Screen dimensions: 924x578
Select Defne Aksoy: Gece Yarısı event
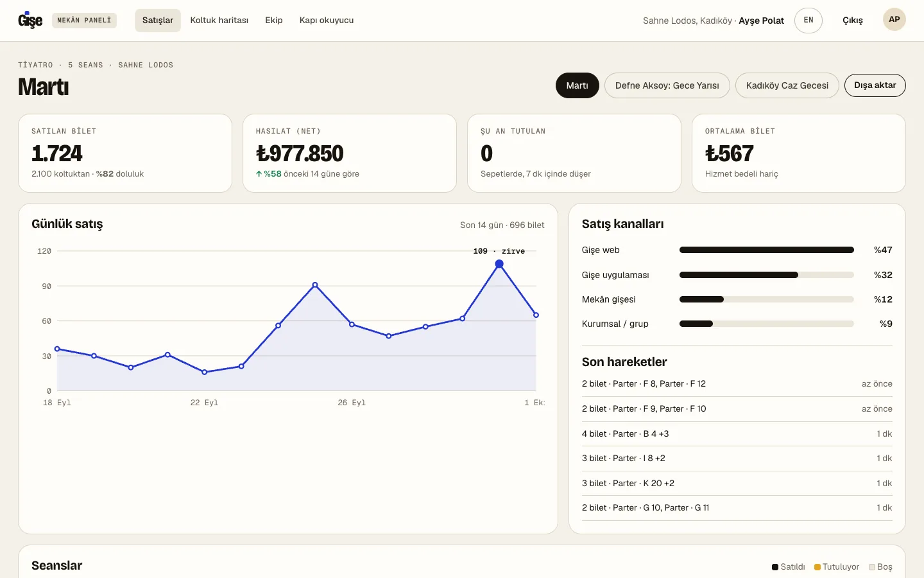click(667, 85)
